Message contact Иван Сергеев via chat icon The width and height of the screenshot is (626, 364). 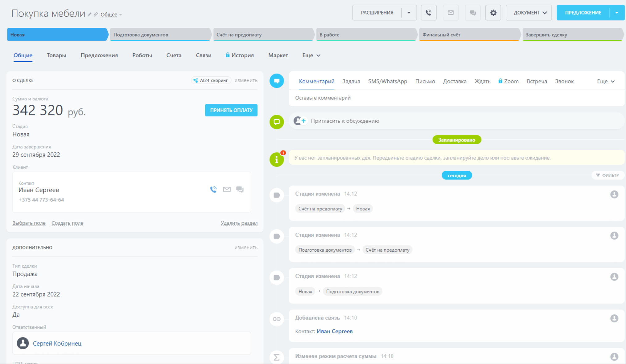[x=240, y=189]
